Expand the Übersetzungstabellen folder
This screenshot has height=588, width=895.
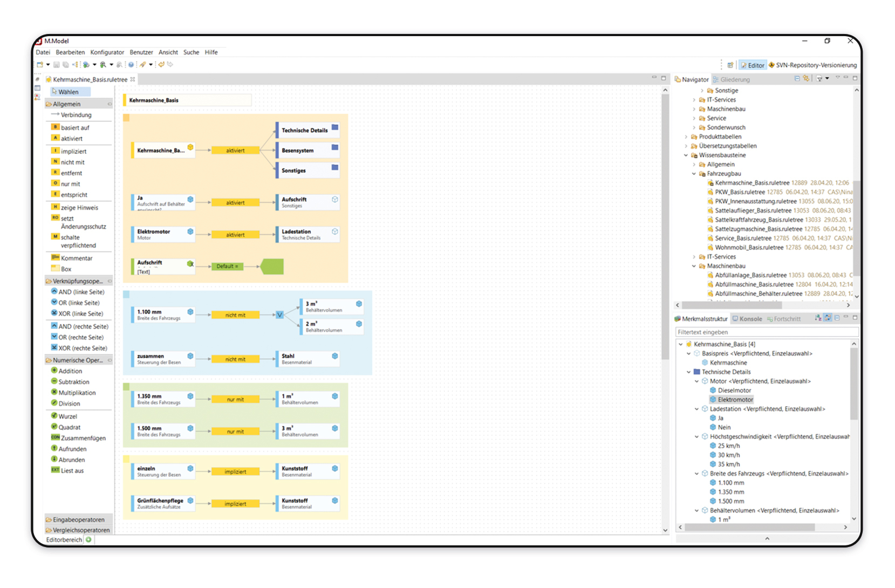pos(686,146)
